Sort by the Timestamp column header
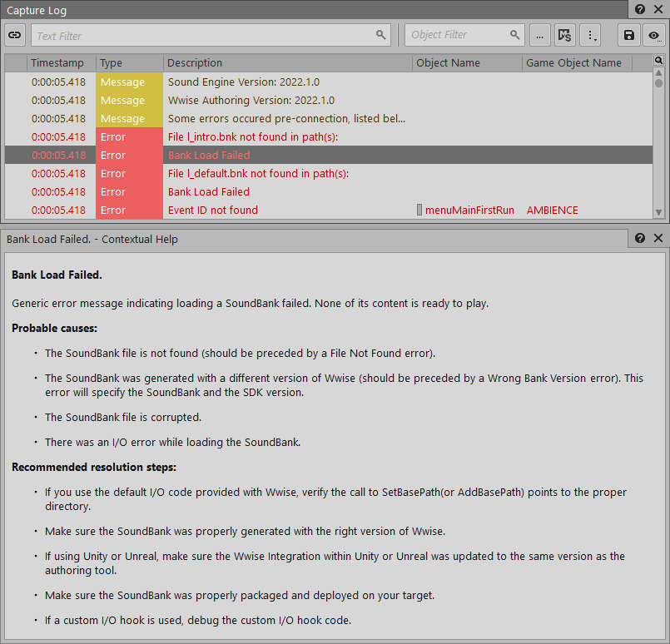This screenshot has height=644, width=670. (x=57, y=62)
